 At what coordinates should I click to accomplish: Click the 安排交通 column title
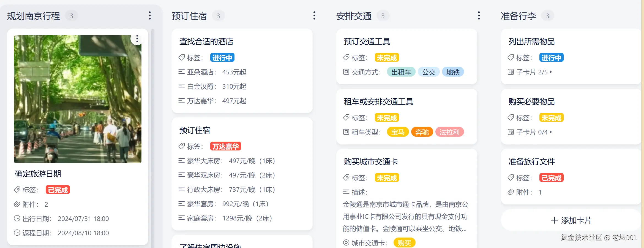tap(354, 16)
